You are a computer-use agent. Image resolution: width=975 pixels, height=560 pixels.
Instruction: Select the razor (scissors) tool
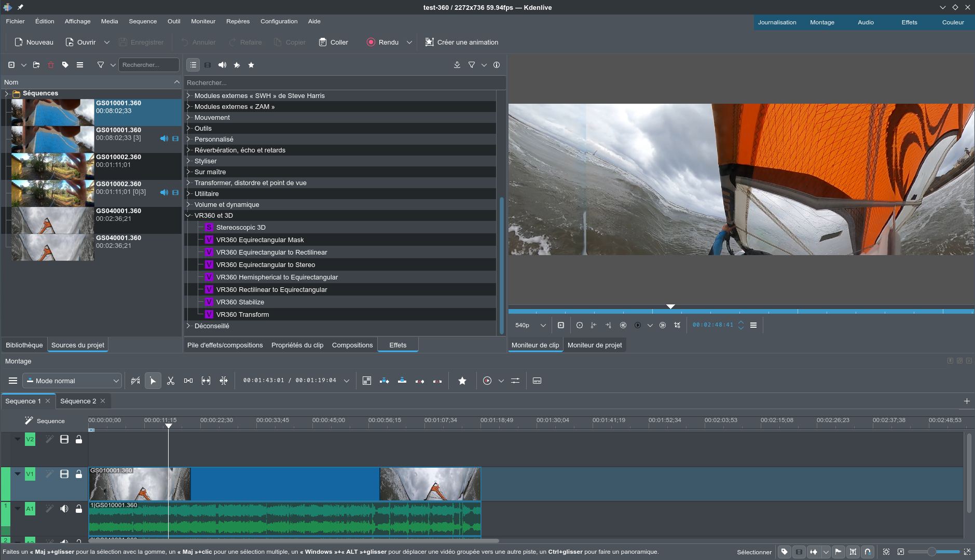tap(171, 381)
